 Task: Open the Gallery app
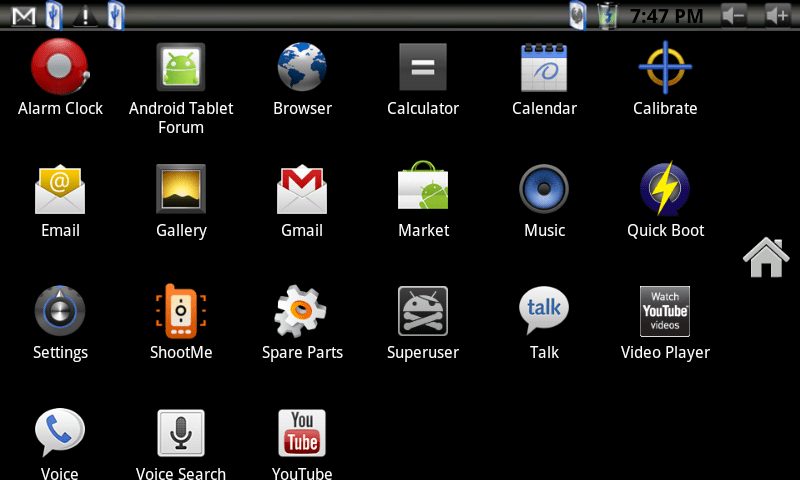[181, 189]
